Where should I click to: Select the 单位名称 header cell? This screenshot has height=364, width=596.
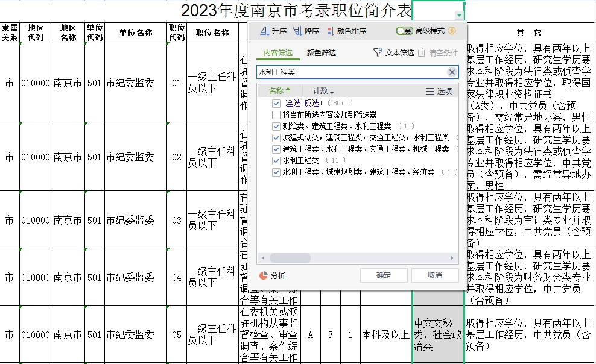click(136, 33)
